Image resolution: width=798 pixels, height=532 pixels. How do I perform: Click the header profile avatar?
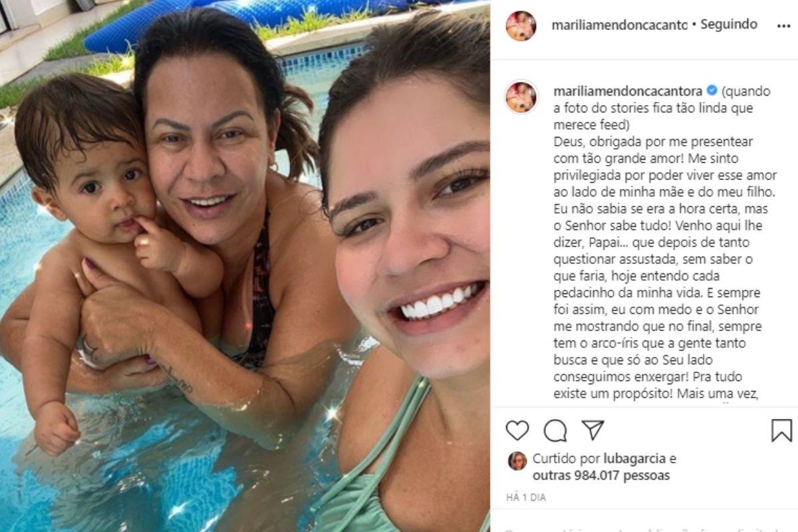[x=521, y=26]
